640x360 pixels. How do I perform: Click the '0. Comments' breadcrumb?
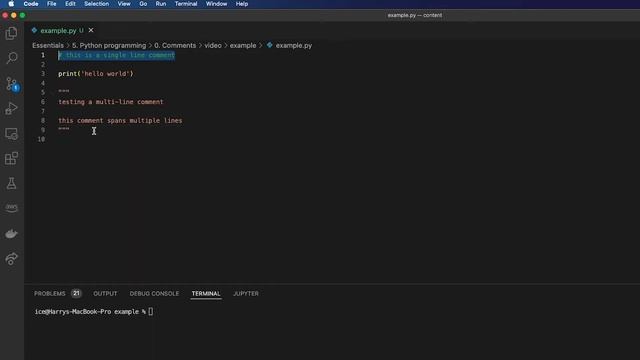175,45
